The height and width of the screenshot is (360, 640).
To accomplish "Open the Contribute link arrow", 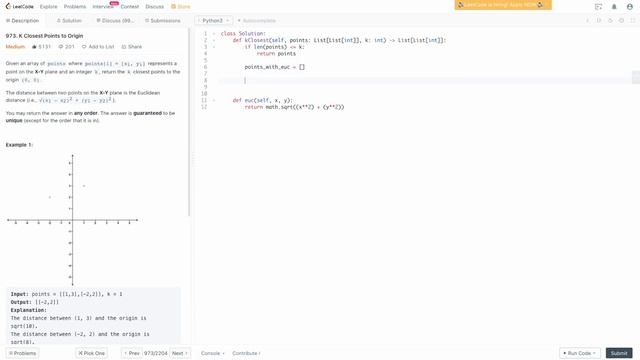I will pos(260,353).
